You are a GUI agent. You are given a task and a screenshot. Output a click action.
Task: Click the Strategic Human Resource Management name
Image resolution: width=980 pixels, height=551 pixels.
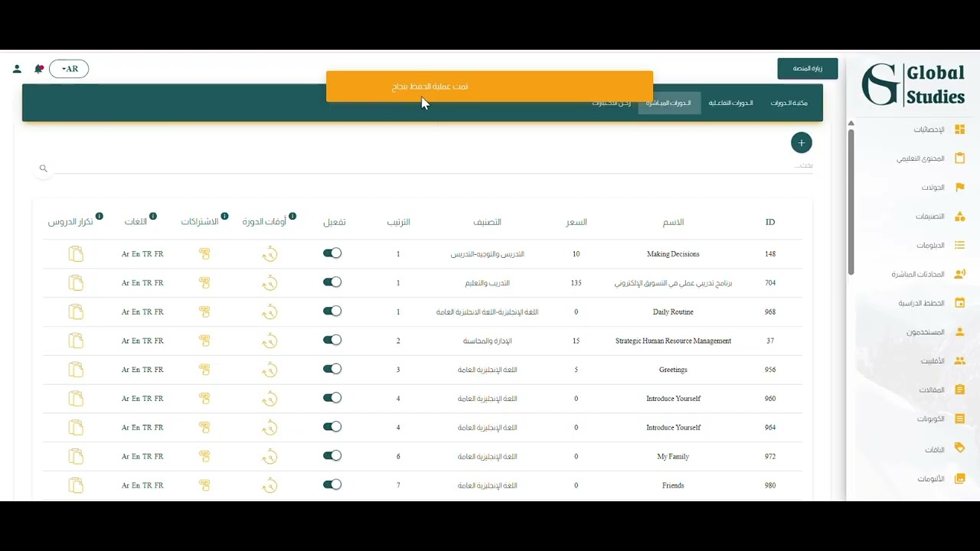click(x=673, y=341)
